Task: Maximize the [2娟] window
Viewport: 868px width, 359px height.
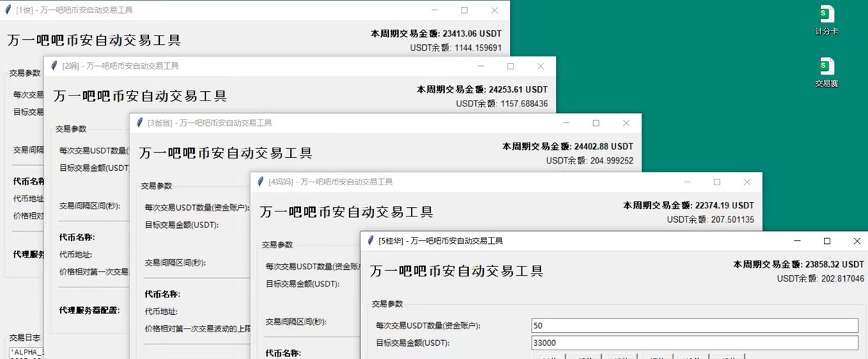Action: (x=511, y=66)
